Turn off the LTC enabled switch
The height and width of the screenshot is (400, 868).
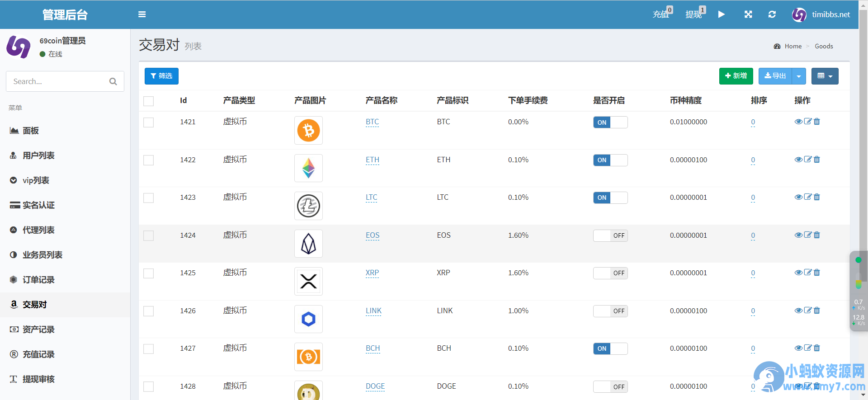click(x=610, y=198)
